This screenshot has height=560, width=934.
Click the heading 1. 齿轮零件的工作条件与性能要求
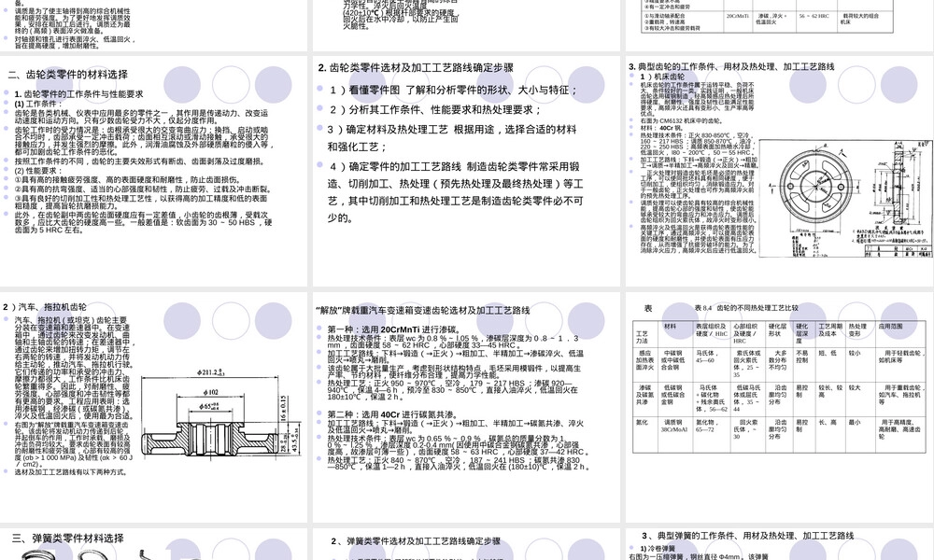[x=78, y=94]
